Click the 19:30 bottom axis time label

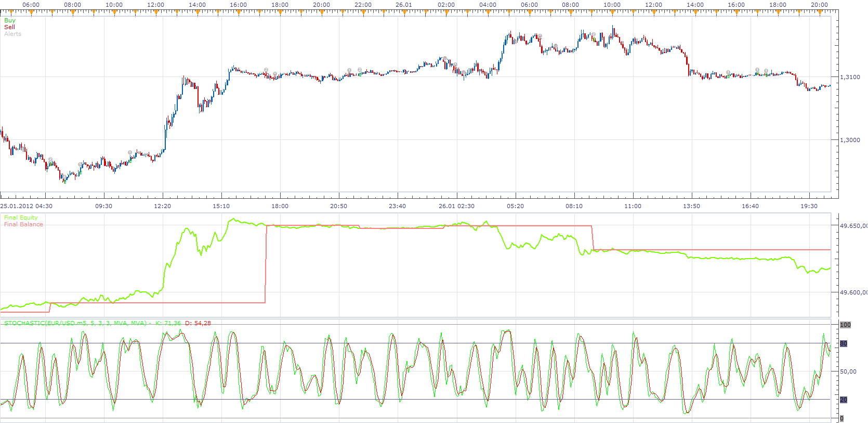pos(809,206)
